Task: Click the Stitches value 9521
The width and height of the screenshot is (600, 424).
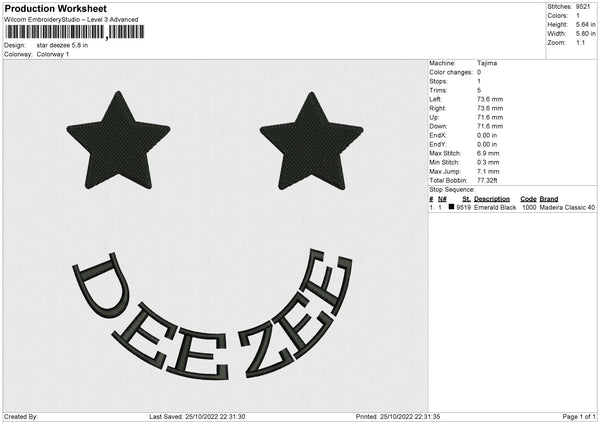Action: 583,7
